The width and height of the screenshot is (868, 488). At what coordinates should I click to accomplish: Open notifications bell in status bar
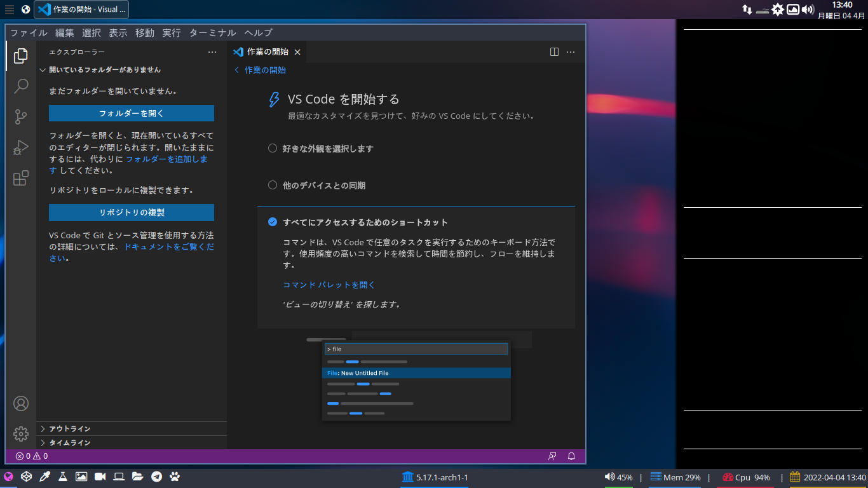point(571,456)
